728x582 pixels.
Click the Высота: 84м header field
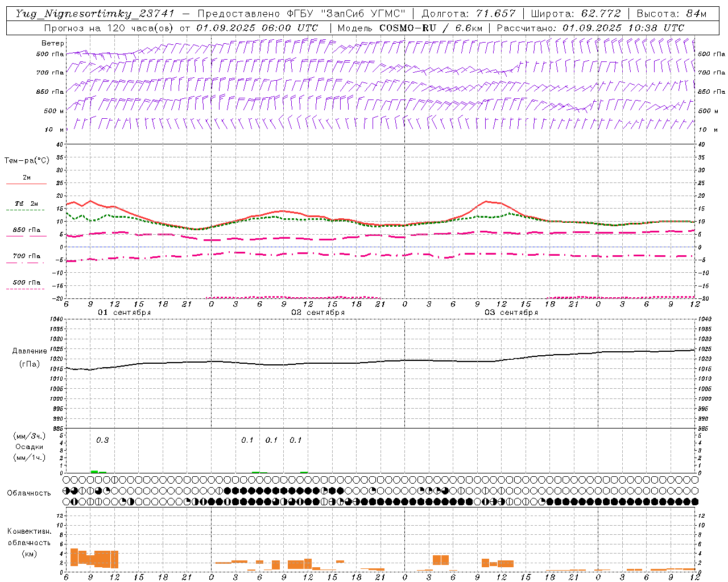pos(672,14)
